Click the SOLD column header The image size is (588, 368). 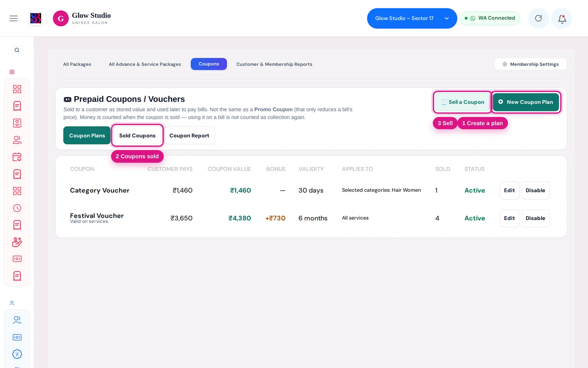442,169
